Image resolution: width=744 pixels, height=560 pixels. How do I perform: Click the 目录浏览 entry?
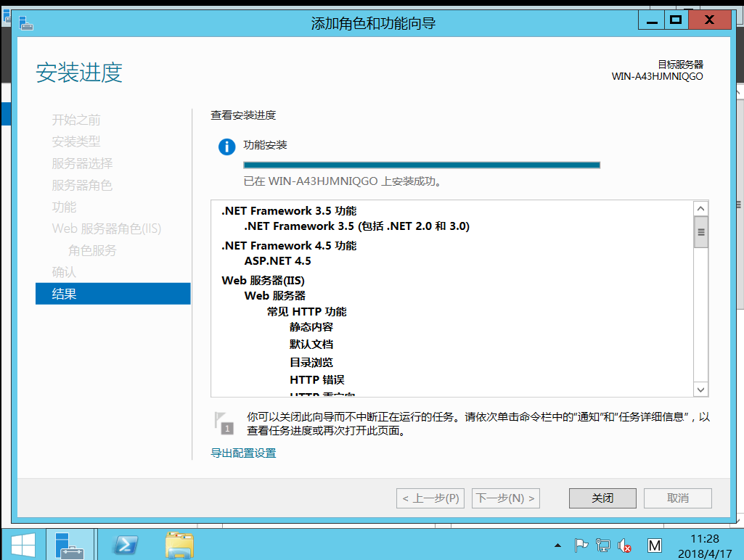(x=311, y=363)
